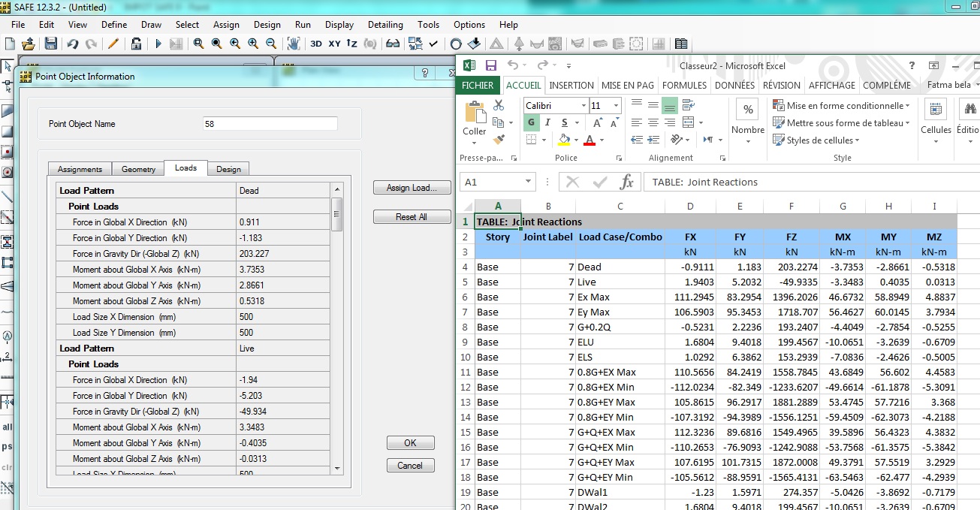980x510 pixels.
Task: Click the Excel formula bar text
Action: click(x=705, y=182)
